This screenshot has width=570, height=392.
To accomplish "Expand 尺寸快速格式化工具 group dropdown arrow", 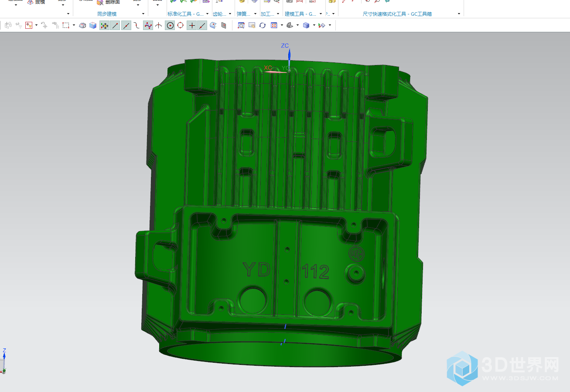I will click(459, 14).
